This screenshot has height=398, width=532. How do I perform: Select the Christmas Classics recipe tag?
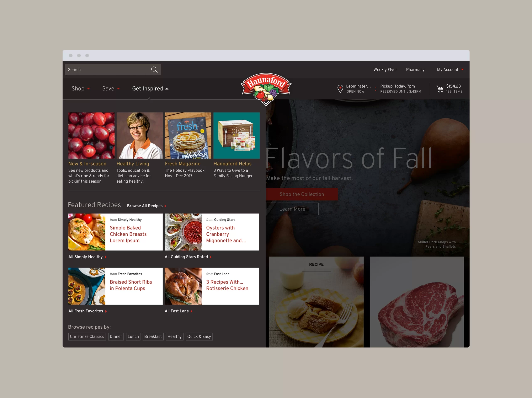[87, 337]
